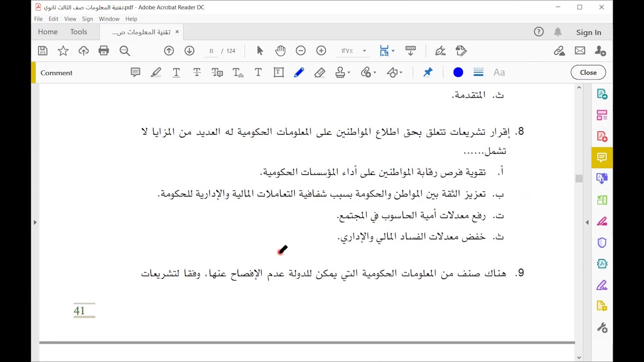This screenshot has height=362, width=644.
Task: Open the Protect shield tool
Action: click(x=602, y=243)
